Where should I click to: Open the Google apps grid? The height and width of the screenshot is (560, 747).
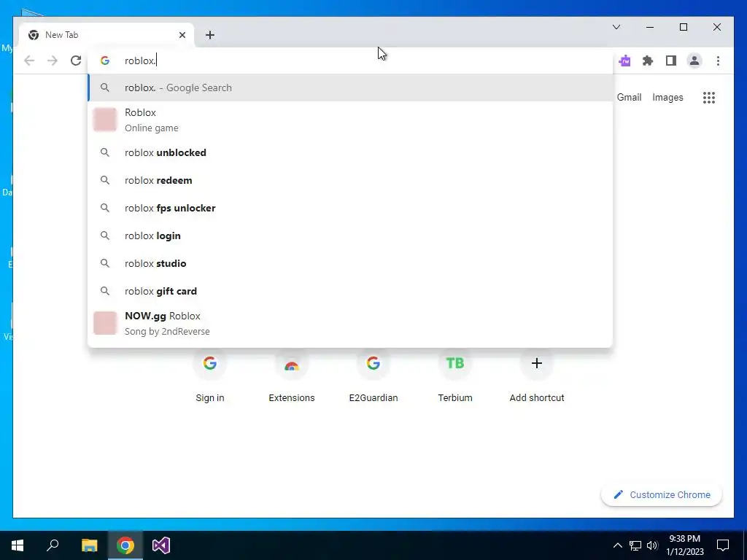(x=709, y=98)
